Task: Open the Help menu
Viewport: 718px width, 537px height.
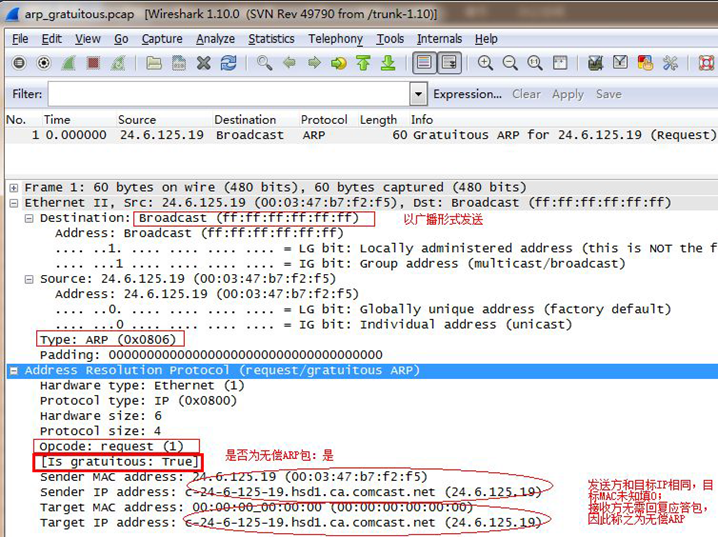Action: pos(486,39)
